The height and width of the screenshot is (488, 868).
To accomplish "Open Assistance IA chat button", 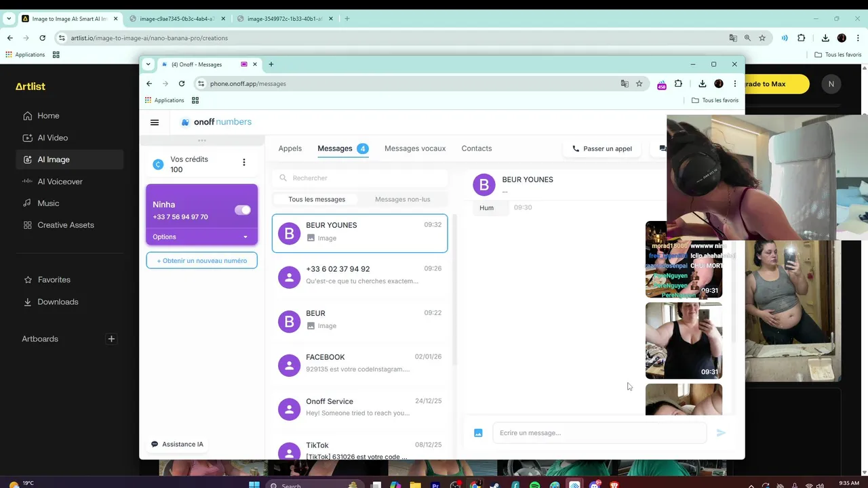I will pyautogui.click(x=178, y=444).
